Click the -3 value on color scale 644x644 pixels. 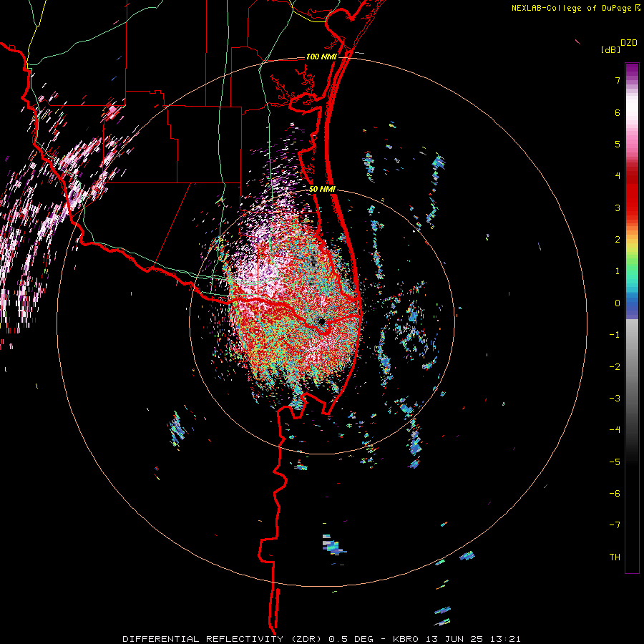click(x=615, y=399)
